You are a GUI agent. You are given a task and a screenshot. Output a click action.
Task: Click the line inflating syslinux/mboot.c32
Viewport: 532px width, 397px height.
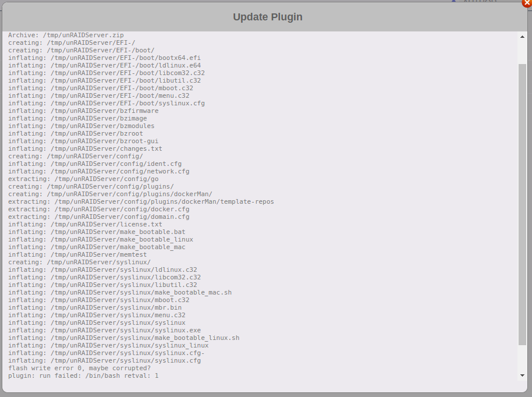pos(99,300)
